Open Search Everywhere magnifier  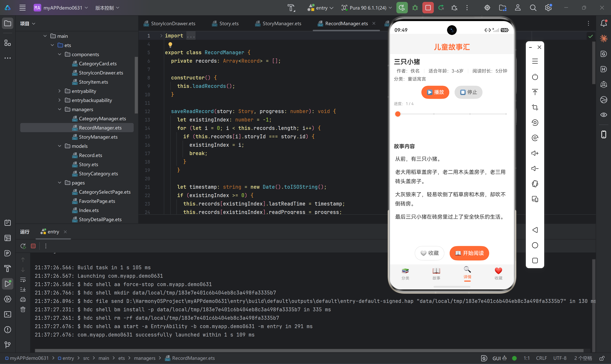point(533,8)
